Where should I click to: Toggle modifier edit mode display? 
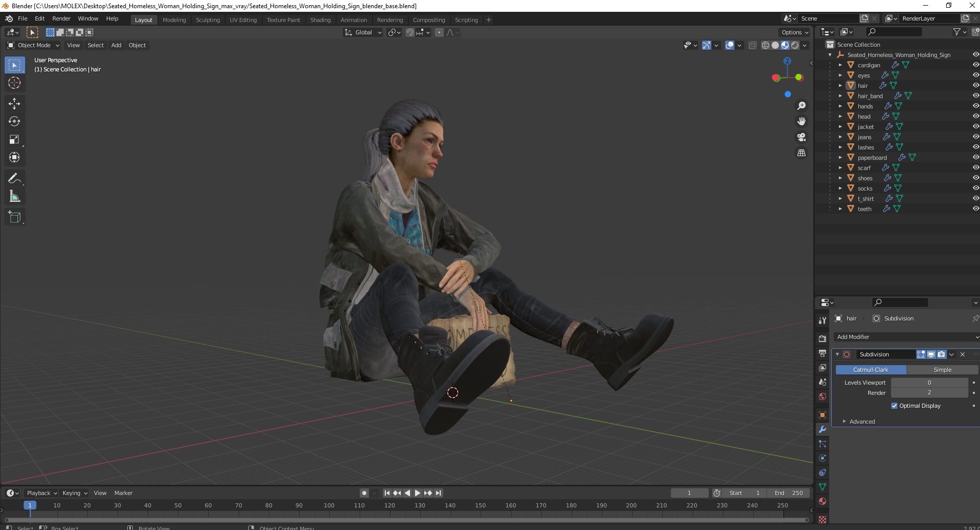click(921, 354)
